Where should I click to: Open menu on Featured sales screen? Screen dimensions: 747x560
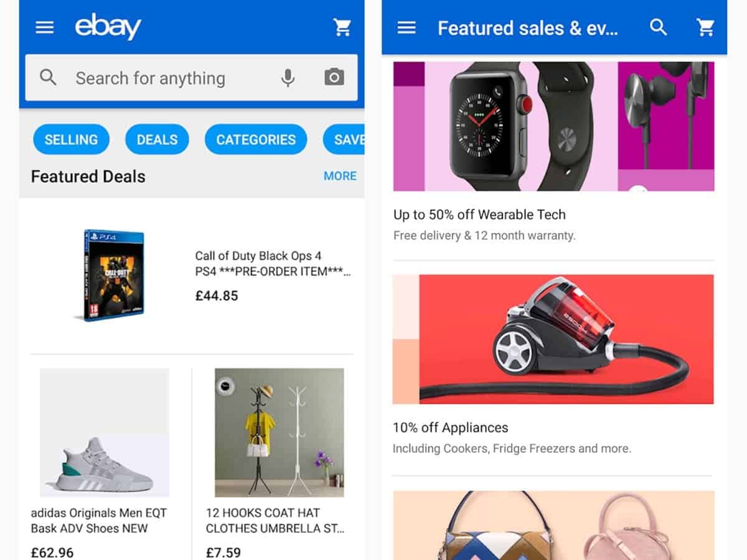406,28
